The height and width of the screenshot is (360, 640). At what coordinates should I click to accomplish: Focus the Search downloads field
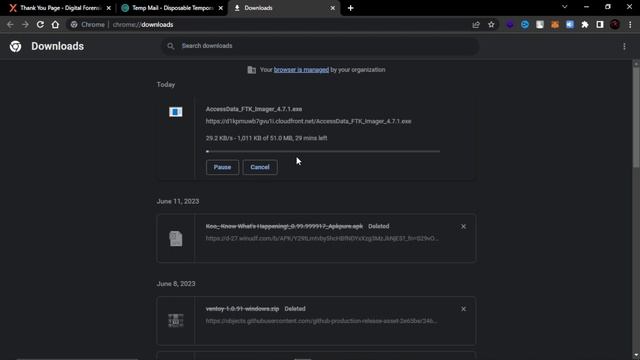click(x=320, y=46)
